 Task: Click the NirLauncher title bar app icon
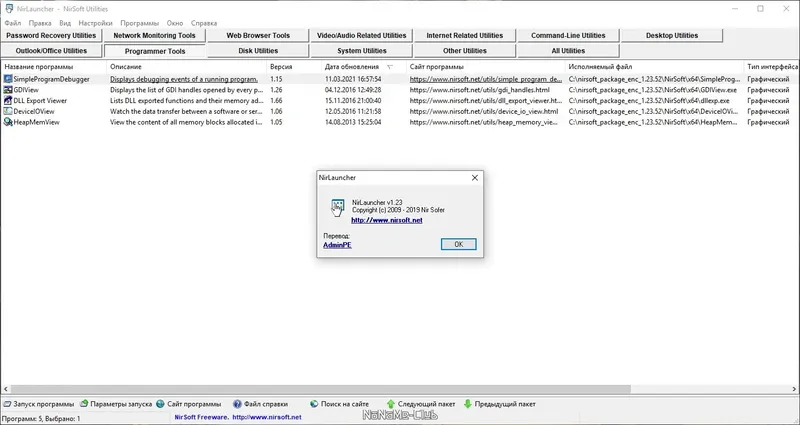coord(9,9)
